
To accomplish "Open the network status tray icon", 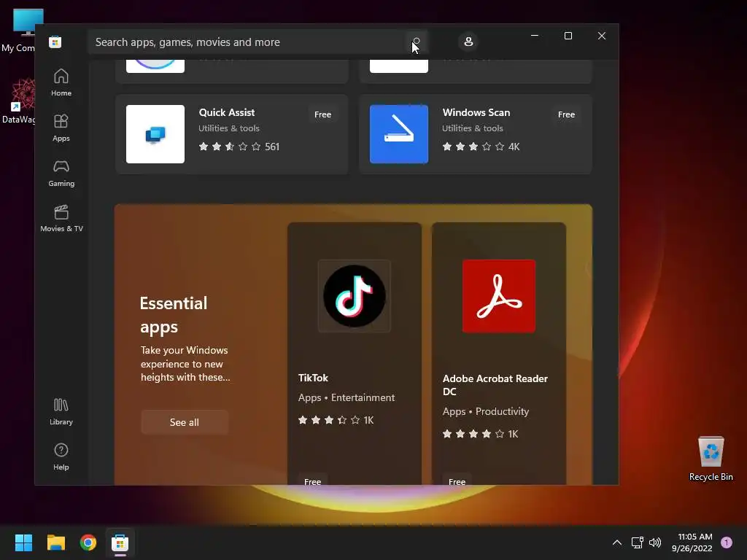I will pyautogui.click(x=637, y=542).
